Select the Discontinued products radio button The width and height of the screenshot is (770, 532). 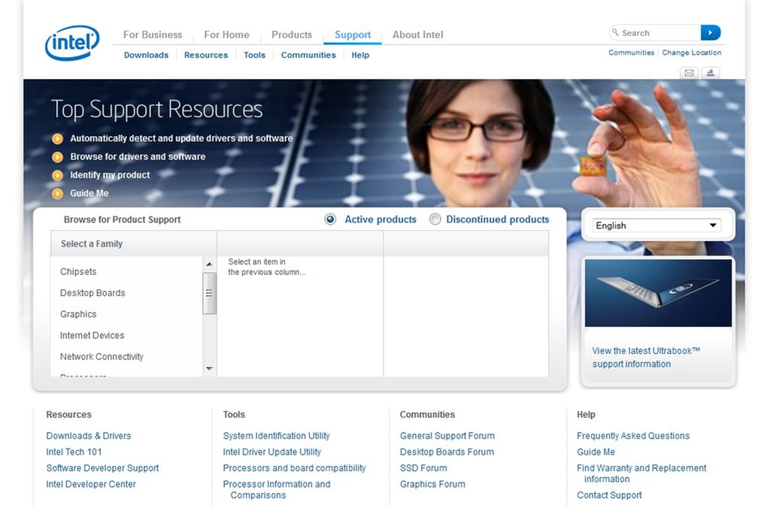pyautogui.click(x=435, y=219)
